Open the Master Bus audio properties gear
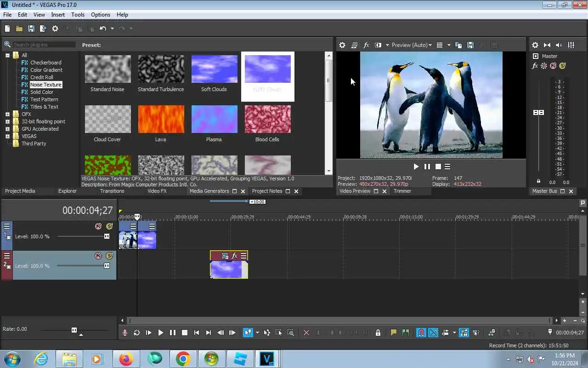588x368 pixels. [x=535, y=45]
